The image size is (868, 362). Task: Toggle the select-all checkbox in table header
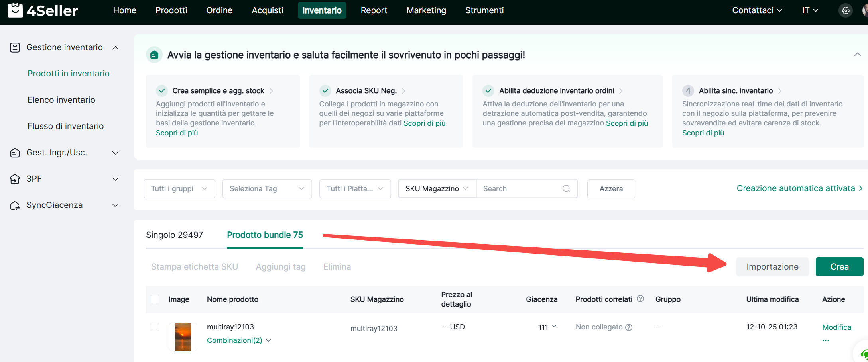pos(155,299)
